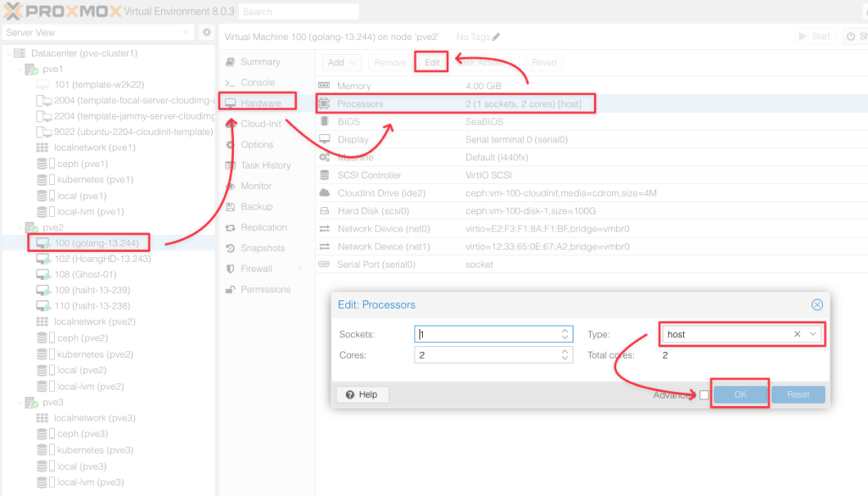The image size is (868, 496).
Task: Open the Add hardware dropdown
Action: pyautogui.click(x=342, y=63)
